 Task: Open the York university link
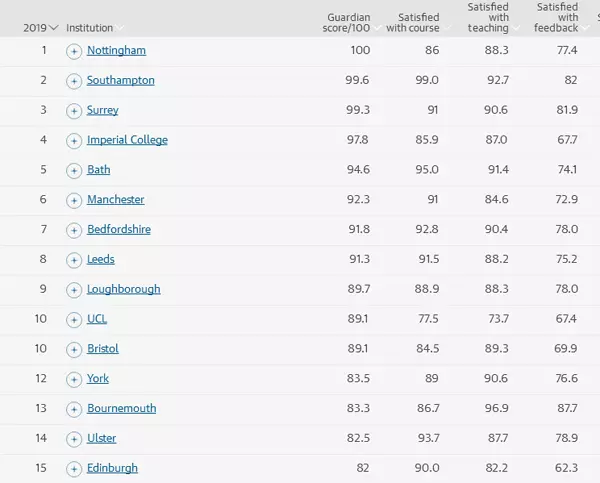[98, 379]
